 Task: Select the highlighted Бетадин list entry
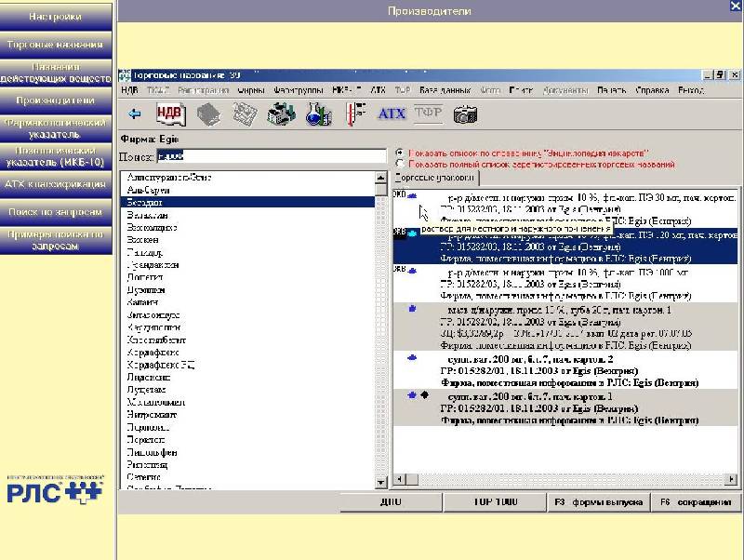click(x=247, y=202)
